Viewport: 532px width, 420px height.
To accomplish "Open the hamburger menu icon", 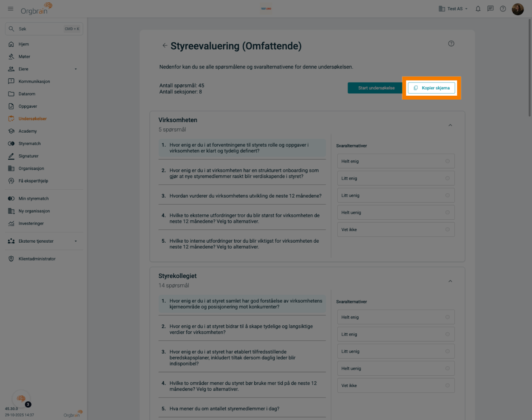I will pos(10,9).
